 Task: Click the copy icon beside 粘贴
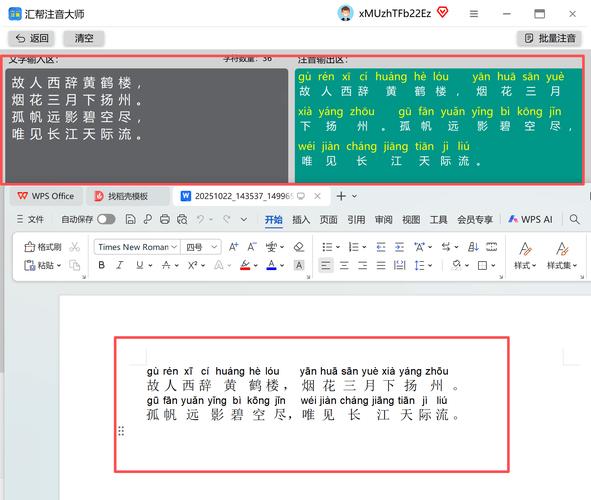(75, 266)
